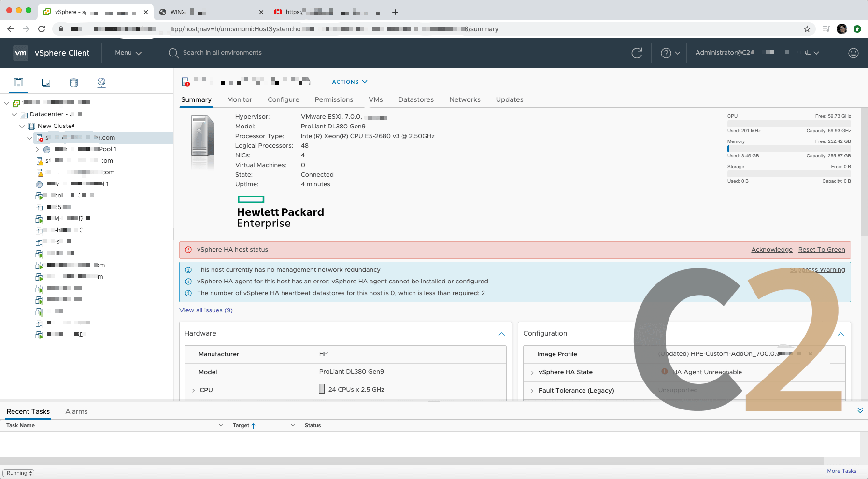Reload the page in browser
Image resolution: width=868 pixels, height=479 pixels.
pos(42,29)
